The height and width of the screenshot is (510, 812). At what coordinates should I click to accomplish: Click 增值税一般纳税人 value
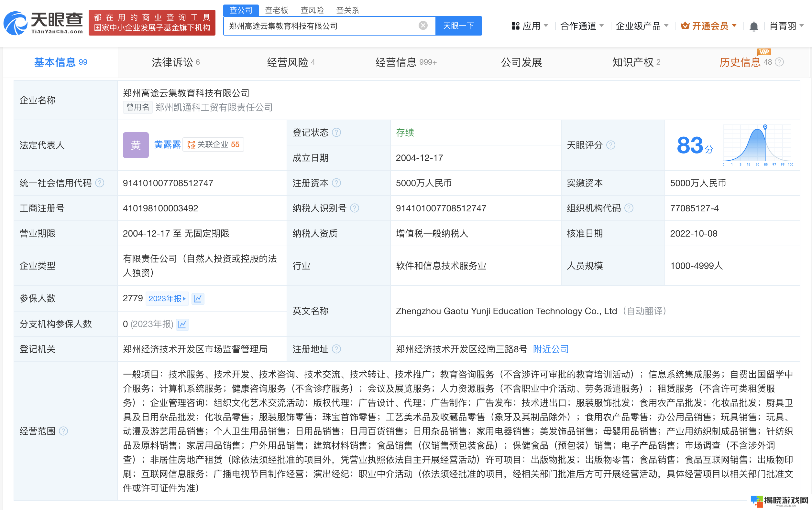pyautogui.click(x=432, y=233)
